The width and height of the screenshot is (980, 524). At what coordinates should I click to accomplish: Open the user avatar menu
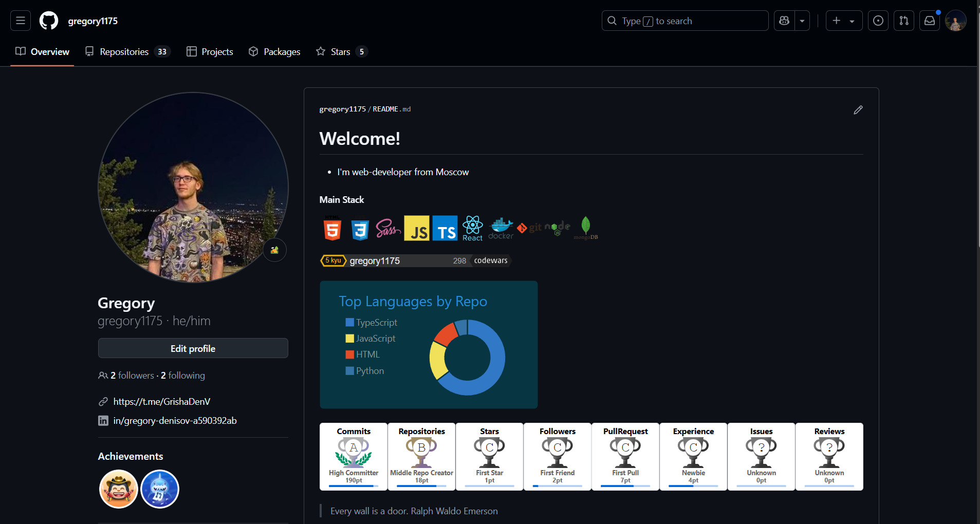tap(956, 21)
